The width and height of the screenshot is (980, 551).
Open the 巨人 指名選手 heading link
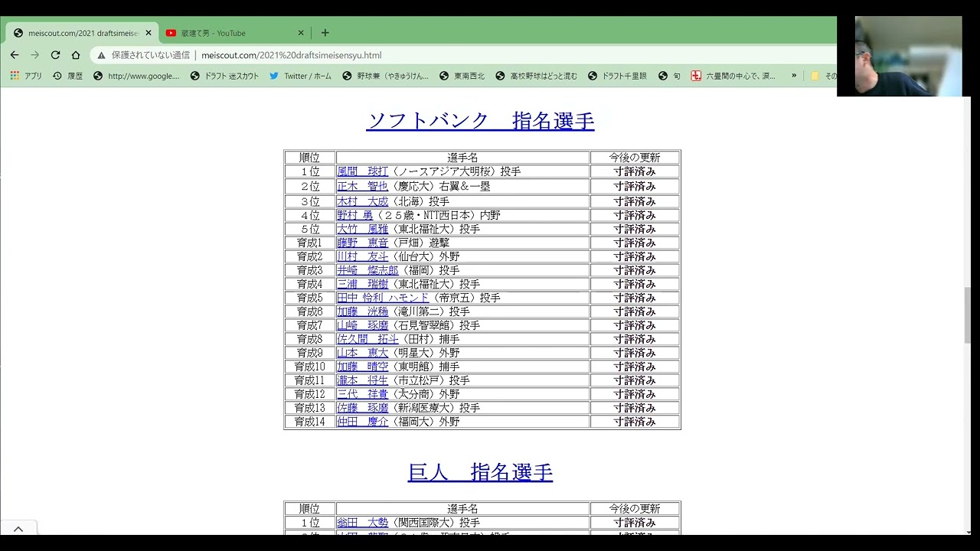tap(480, 472)
